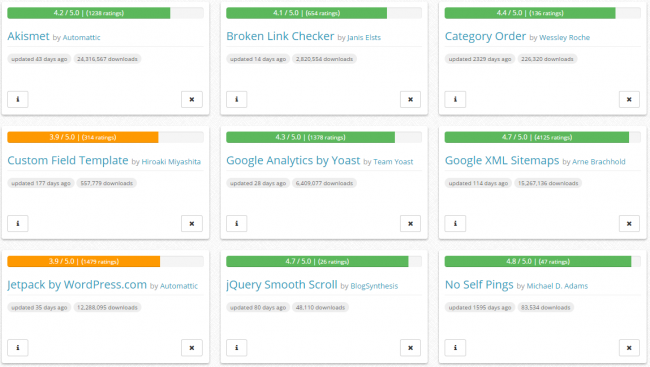The width and height of the screenshot is (650, 367).
Task: Click Akismet 'updated 43 days ago' badge
Action: click(x=39, y=59)
